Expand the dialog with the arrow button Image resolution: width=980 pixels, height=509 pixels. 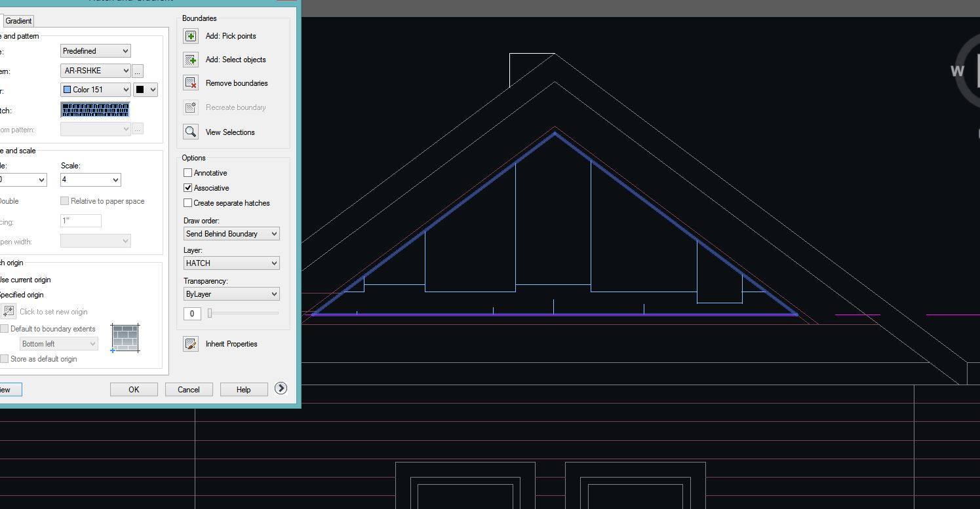pyautogui.click(x=281, y=388)
